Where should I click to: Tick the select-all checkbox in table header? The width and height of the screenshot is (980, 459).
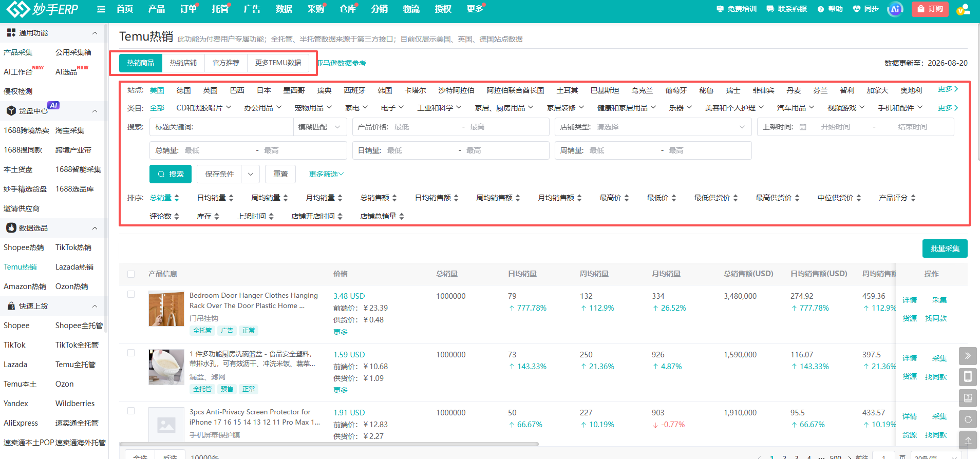click(131, 274)
